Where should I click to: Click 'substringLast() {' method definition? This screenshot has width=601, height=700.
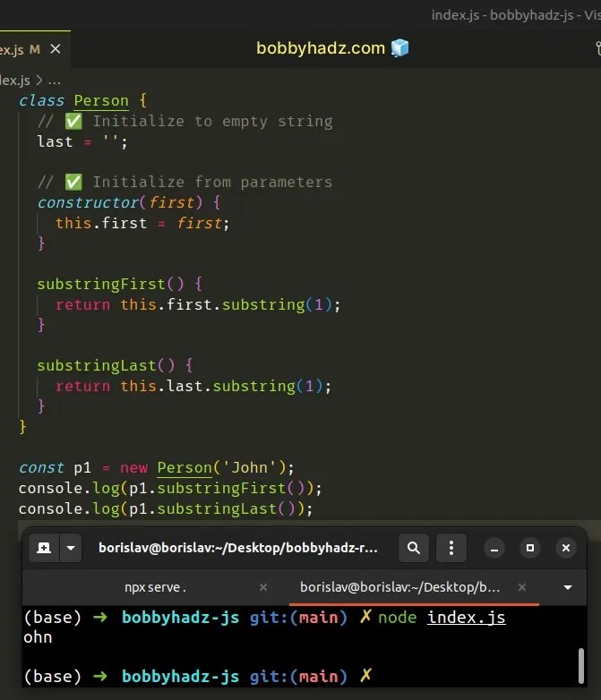coord(115,365)
